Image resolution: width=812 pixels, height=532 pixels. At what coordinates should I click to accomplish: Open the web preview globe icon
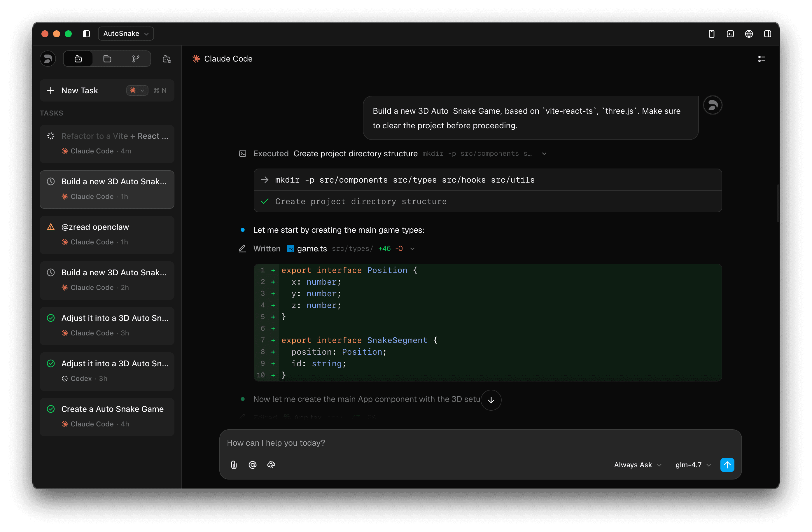(749, 34)
